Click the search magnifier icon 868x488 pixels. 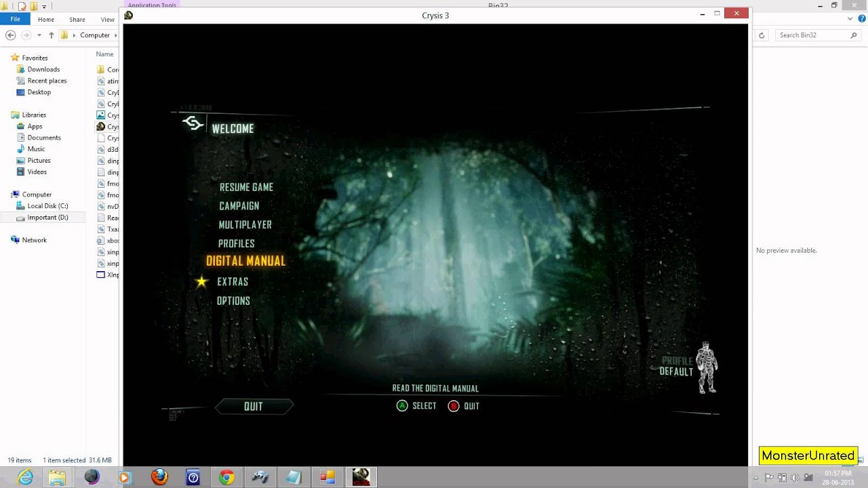854,35
